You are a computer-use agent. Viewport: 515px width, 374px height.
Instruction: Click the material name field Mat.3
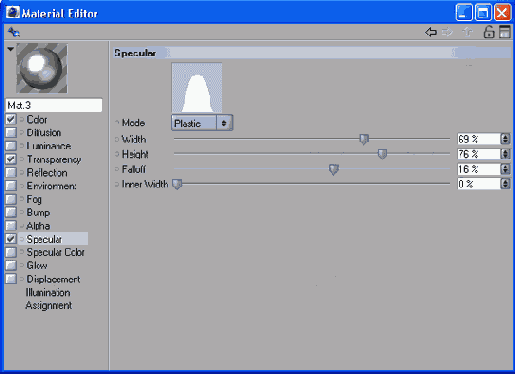tap(54, 105)
